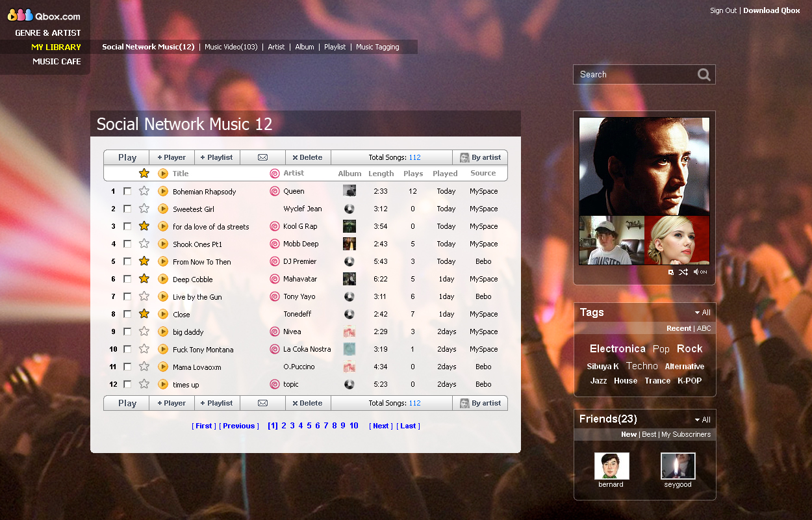This screenshot has width=812, height=520.
Task: Tick the checkbox for Live by the Gun
Action: coord(127,296)
